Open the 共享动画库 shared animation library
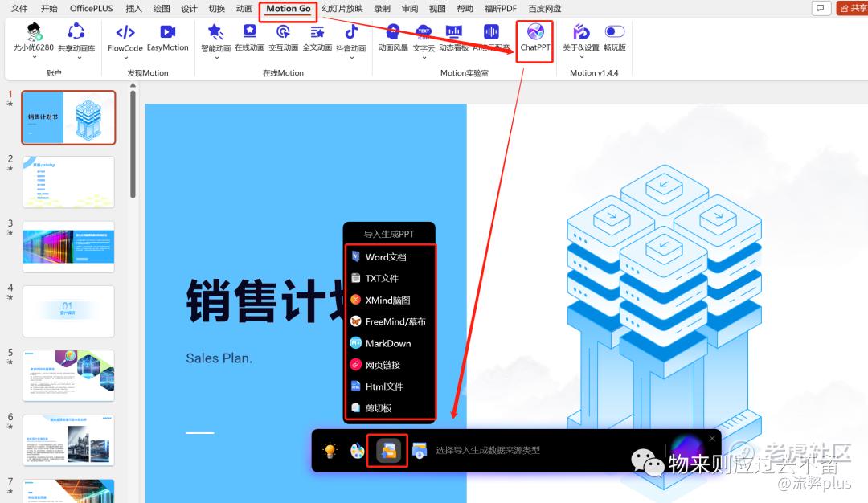Screen dimensions: 868x503 click(x=76, y=37)
